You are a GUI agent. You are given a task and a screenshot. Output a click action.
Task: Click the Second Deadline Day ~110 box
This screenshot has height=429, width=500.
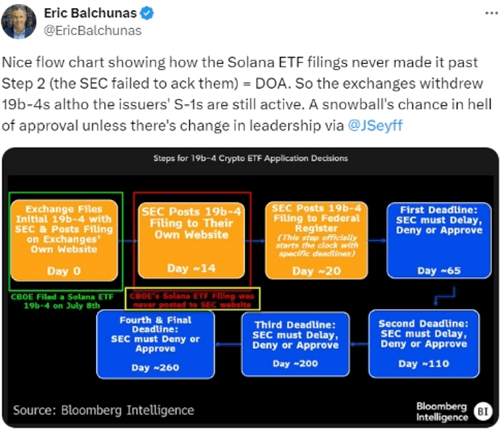coord(424,344)
